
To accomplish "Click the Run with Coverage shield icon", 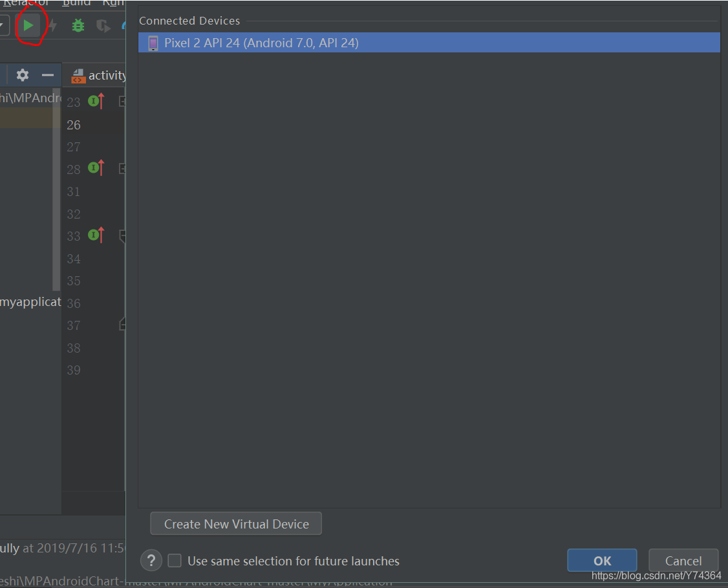I will (102, 26).
